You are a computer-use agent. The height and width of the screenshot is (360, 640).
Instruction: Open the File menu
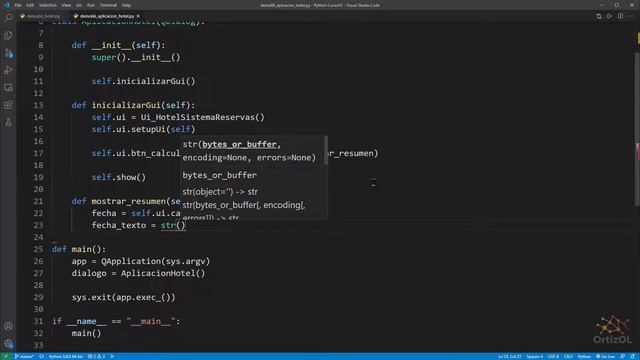click(x=18, y=5)
